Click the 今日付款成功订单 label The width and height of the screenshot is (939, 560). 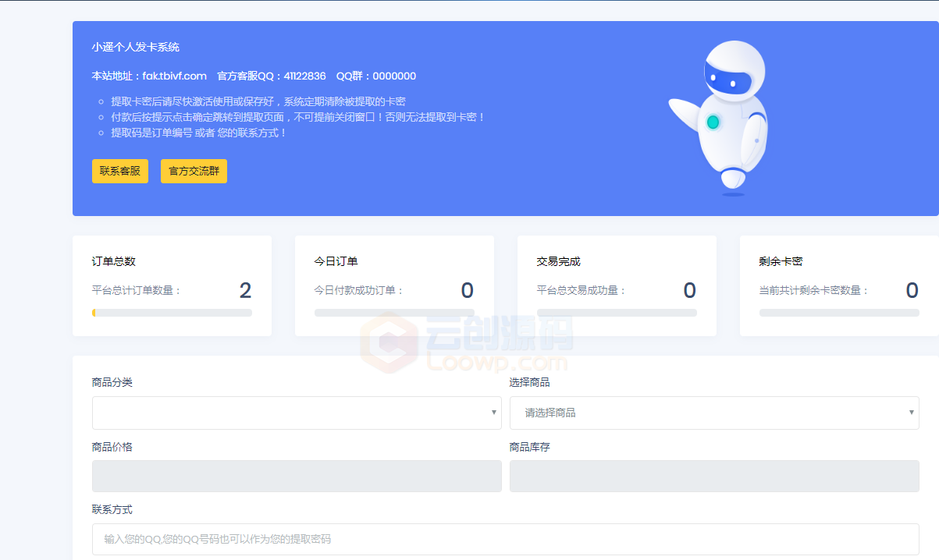click(359, 291)
